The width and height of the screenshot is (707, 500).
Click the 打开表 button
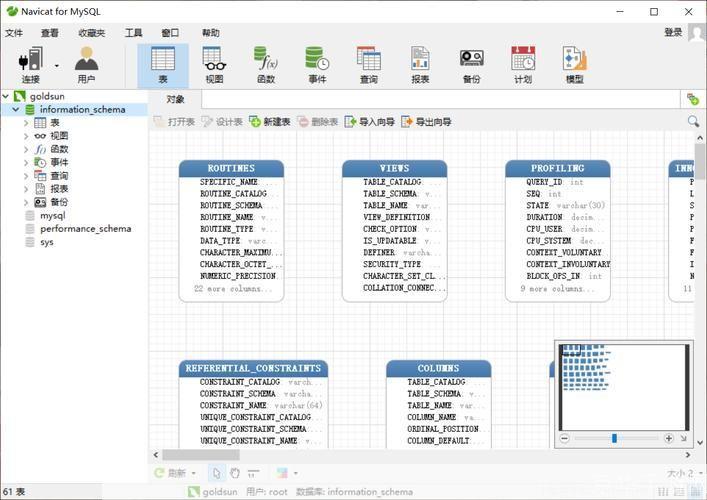[x=174, y=122]
